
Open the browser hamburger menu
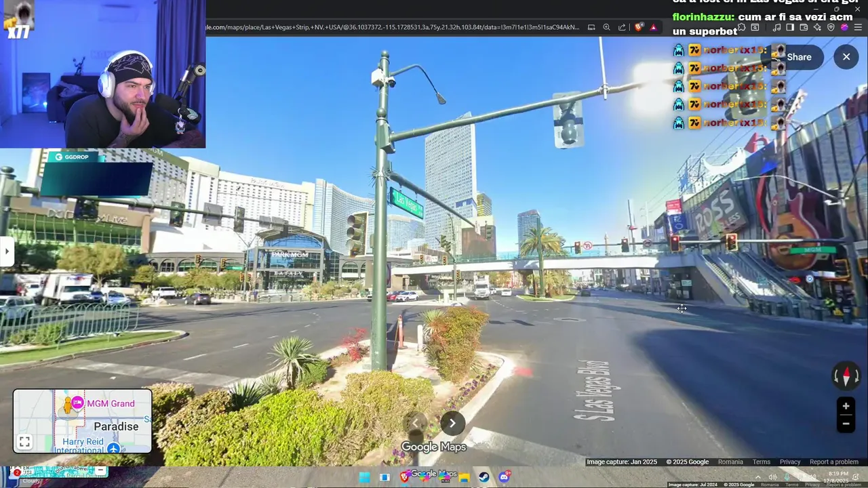858,27
